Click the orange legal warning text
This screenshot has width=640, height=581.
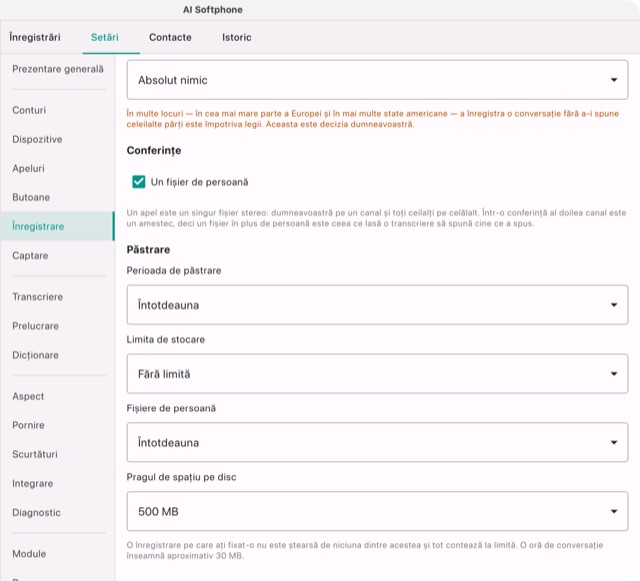373,119
